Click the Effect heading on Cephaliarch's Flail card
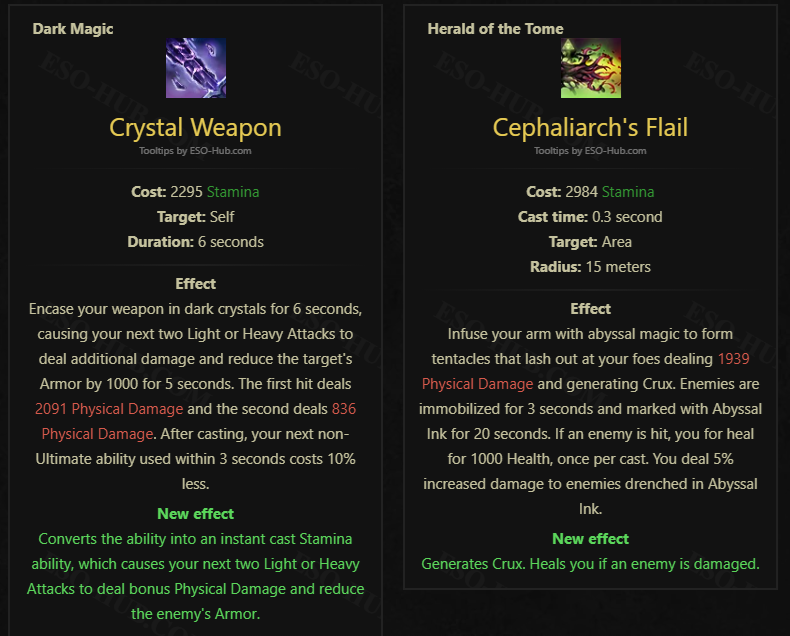The width and height of the screenshot is (790, 636). point(590,309)
